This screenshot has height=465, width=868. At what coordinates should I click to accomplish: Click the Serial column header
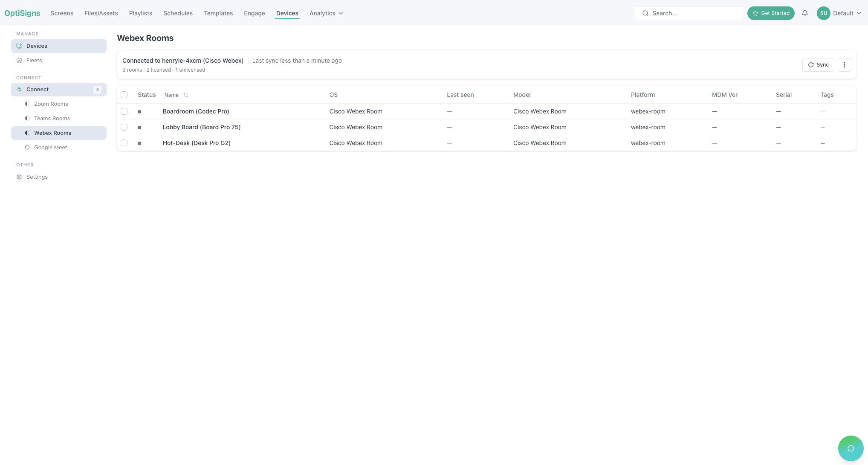pos(784,95)
